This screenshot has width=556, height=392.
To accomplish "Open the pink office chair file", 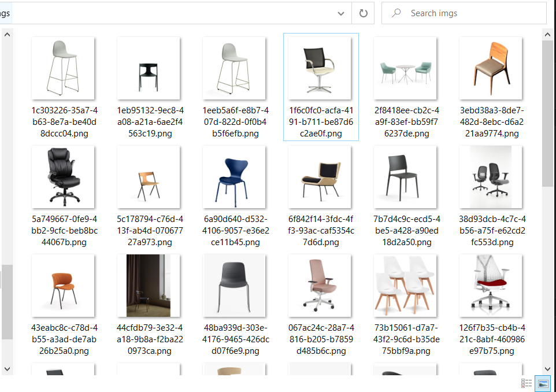I will tap(320, 285).
